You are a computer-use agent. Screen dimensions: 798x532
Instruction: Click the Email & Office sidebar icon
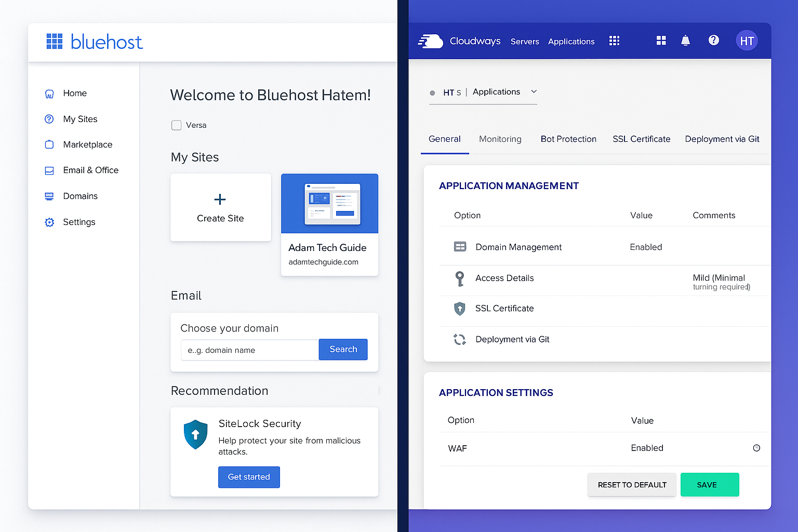(x=49, y=170)
